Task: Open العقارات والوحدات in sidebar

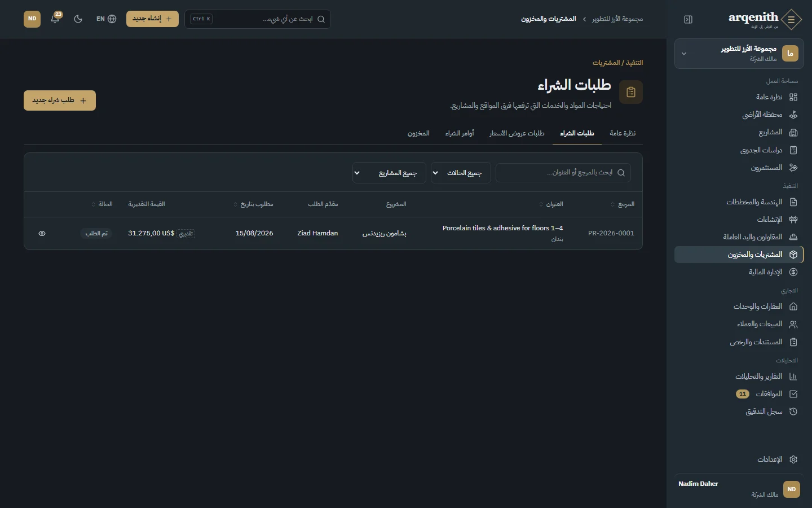Action: point(739,306)
